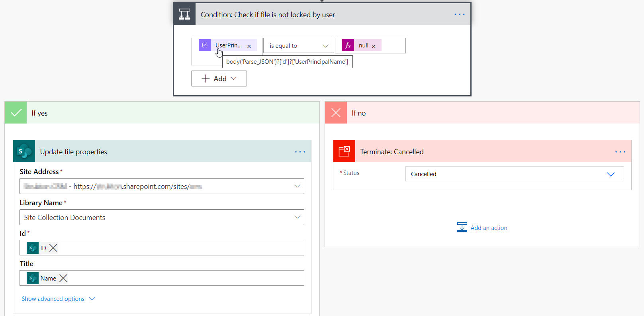Open Condition card ellipsis menu
Image resolution: width=644 pixels, height=316 pixels.
460,14
